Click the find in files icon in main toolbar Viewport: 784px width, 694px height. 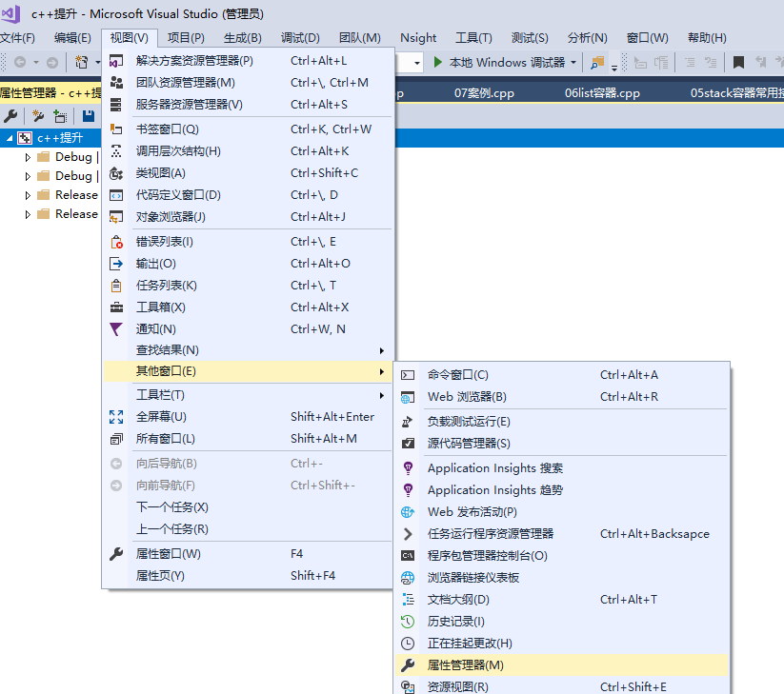(597, 63)
